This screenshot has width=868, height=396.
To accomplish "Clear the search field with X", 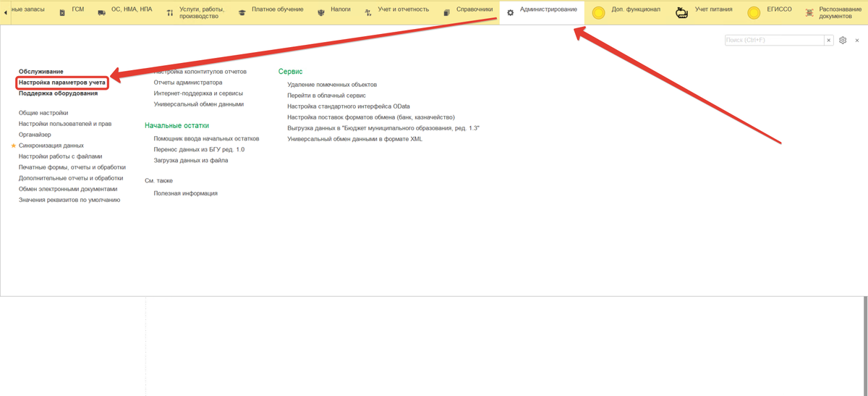I will point(829,41).
